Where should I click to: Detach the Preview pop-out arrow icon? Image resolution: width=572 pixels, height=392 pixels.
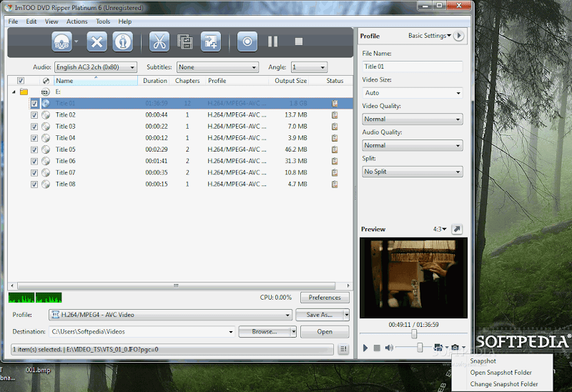pos(457,229)
